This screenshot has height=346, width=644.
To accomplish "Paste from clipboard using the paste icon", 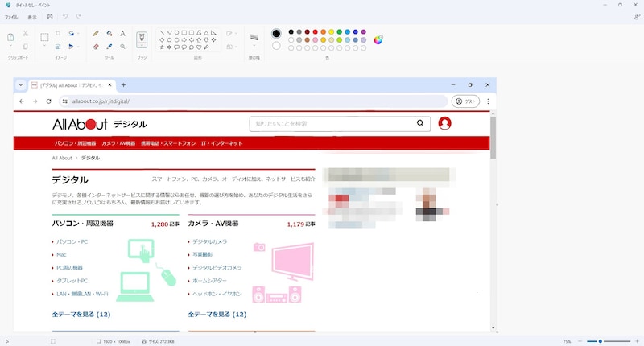I will pyautogui.click(x=10, y=37).
